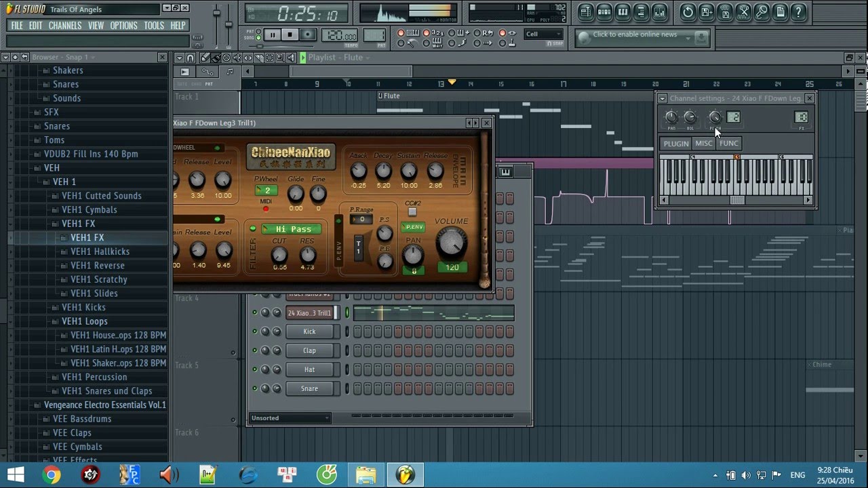
Task: Toggle the P.ENV button on plugin
Action: [x=413, y=227]
